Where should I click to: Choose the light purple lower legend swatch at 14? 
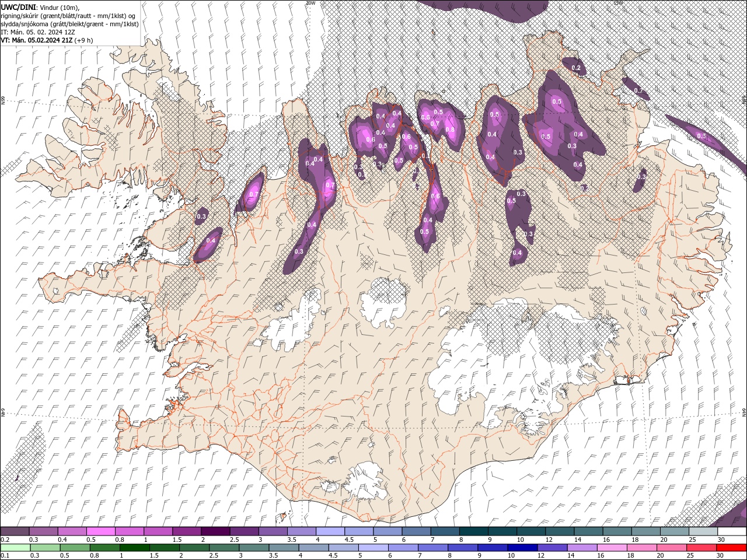(x=581, y=548)
